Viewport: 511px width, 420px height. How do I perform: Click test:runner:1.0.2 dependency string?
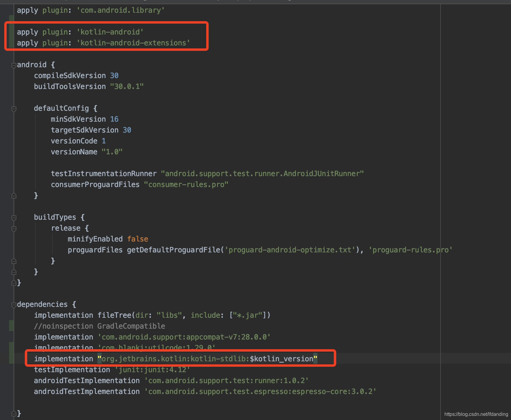[x=226, y=381]
